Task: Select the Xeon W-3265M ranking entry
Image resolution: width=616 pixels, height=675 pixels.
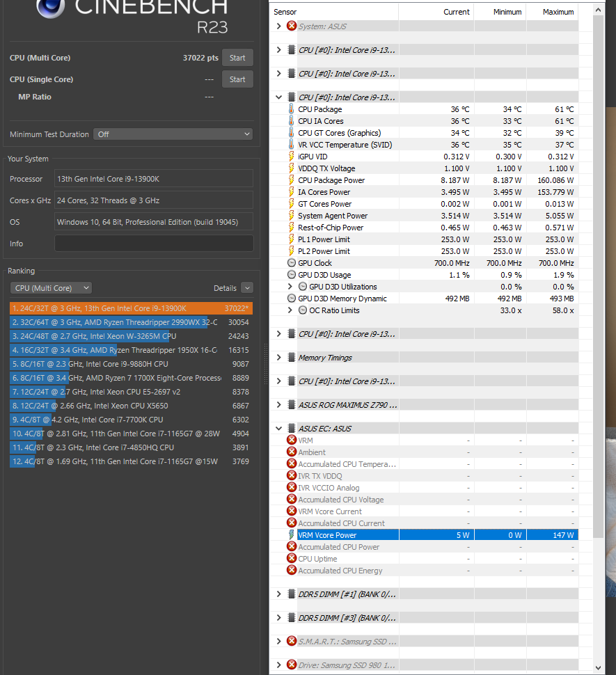Action: tap(131, 336)
